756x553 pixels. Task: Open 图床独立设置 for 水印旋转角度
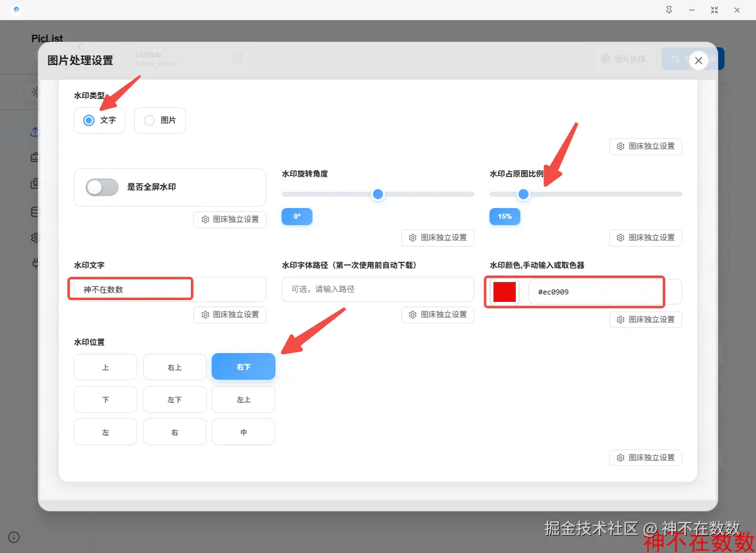[x=438, y=238]
